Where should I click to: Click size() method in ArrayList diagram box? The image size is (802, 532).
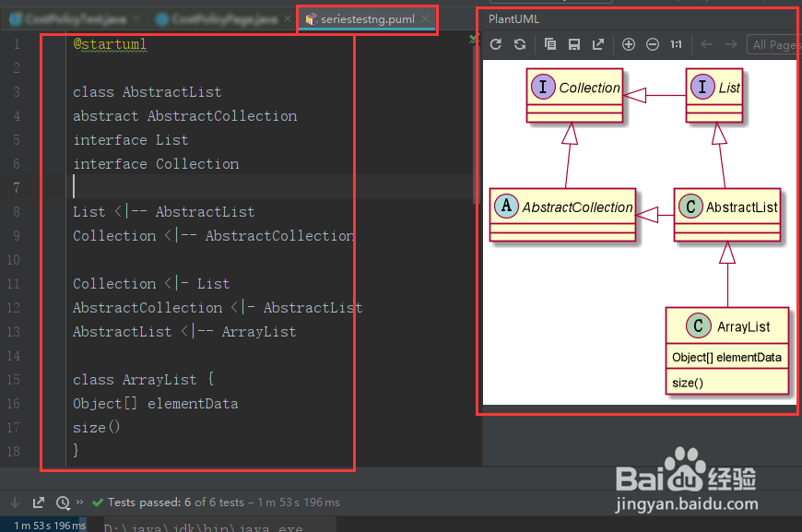point(688,383)
